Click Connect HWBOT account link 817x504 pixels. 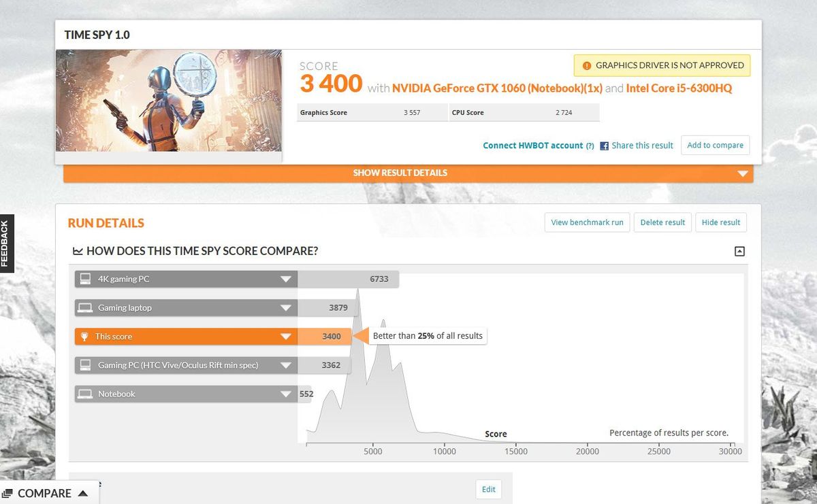click(x=532, y=146)
